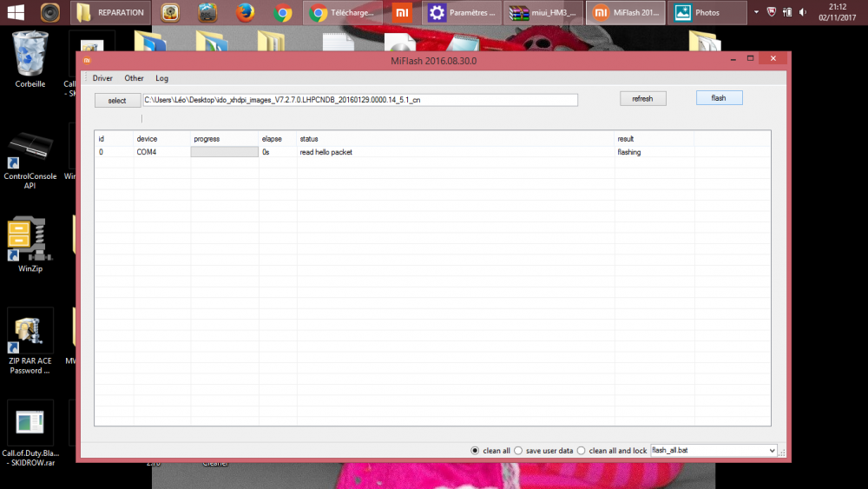Select the "save user data" radio option

(x=518, y=451)
